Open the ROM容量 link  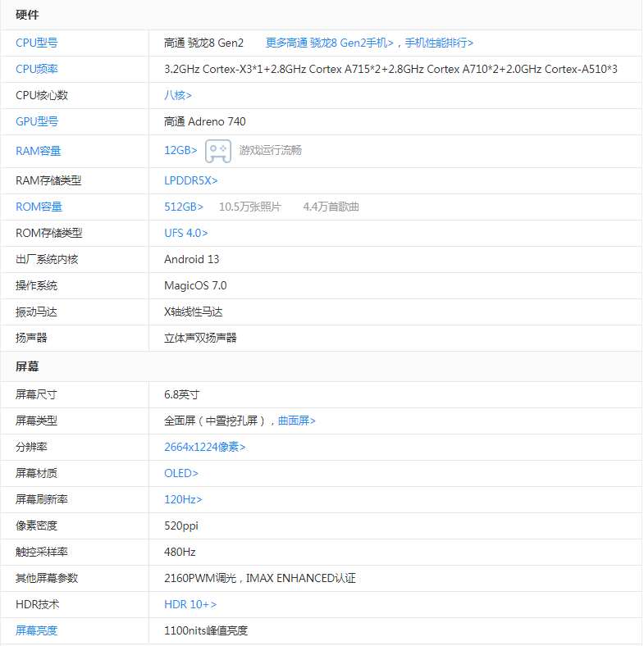pyautogui.click(x=39, y=207)
